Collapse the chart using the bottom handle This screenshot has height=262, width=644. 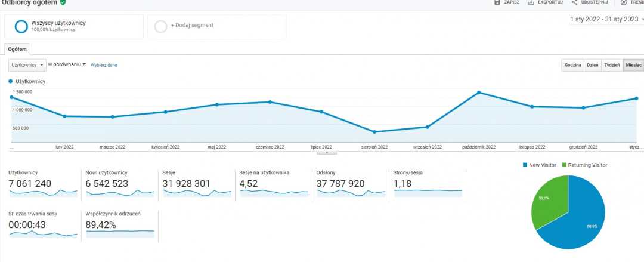[327, 152]
